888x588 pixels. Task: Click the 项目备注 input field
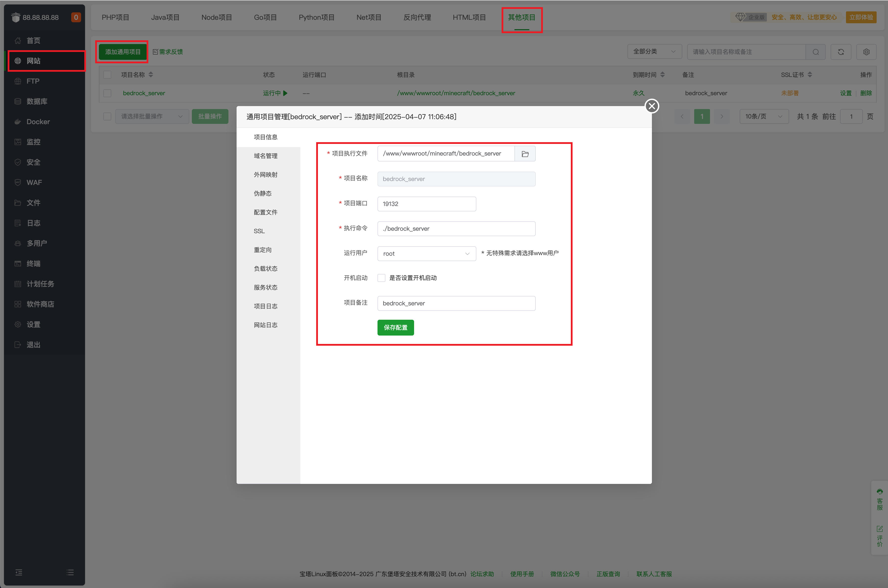pyautogui.click(x=456, y=303)
